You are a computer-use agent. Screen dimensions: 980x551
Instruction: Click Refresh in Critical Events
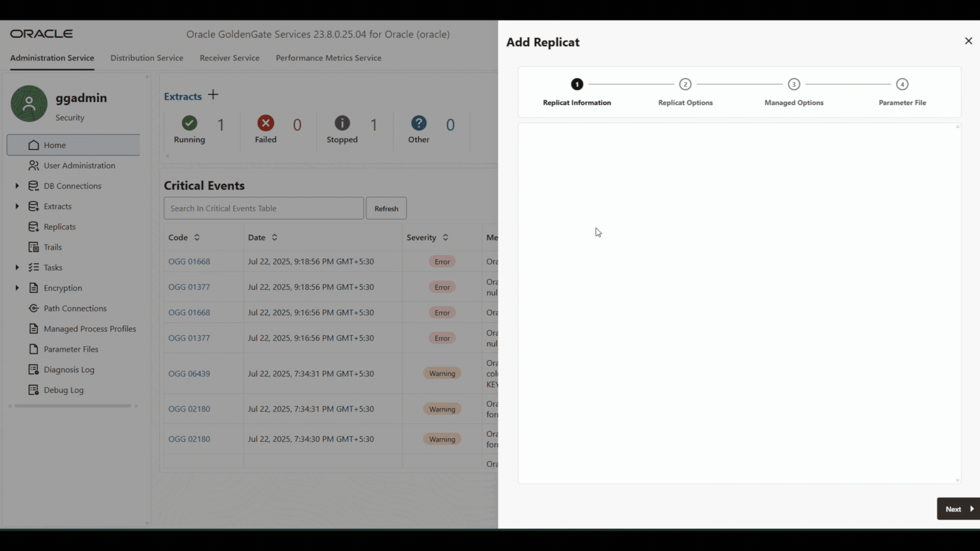(386, 209)
